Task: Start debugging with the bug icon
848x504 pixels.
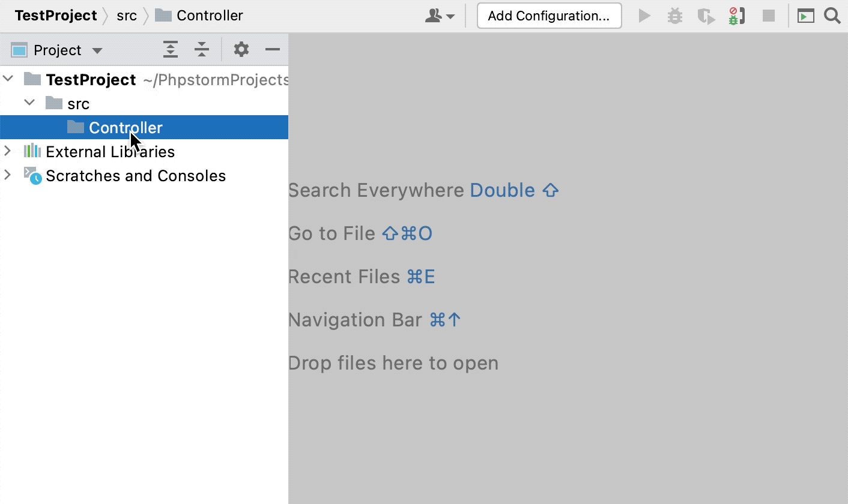Action: tap(674, 16)
